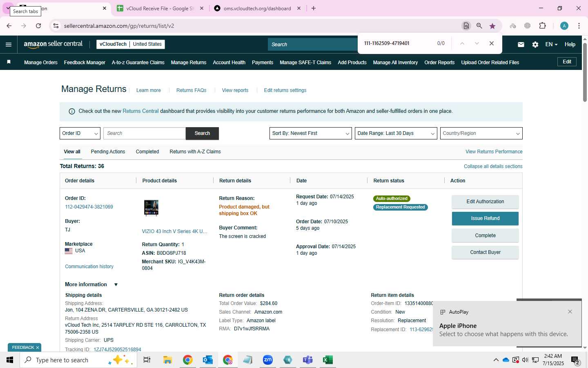Viewport: 588px width, 368px height.
Task: Click the bookmark flag in navigation bar
Action: tap(9, 62)
